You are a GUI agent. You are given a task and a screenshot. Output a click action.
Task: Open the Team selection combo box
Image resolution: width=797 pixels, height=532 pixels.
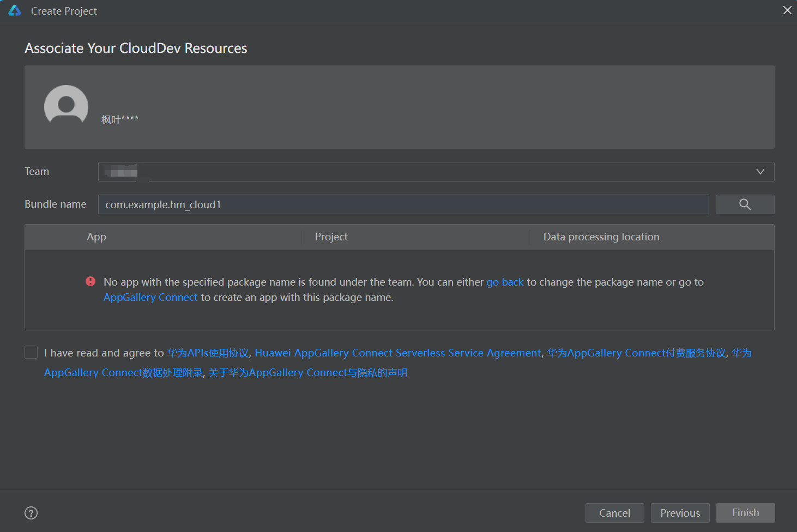[425, 172]
